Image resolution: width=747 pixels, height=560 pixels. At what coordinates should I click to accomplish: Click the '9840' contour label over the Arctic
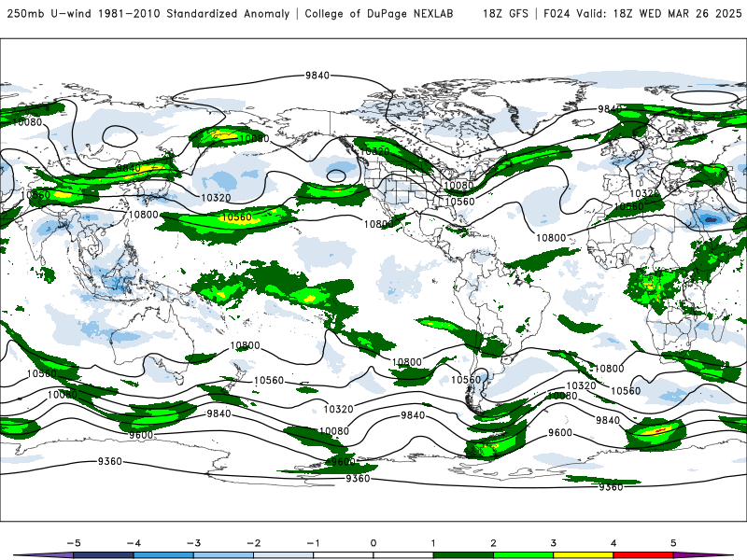click(317, 76)
